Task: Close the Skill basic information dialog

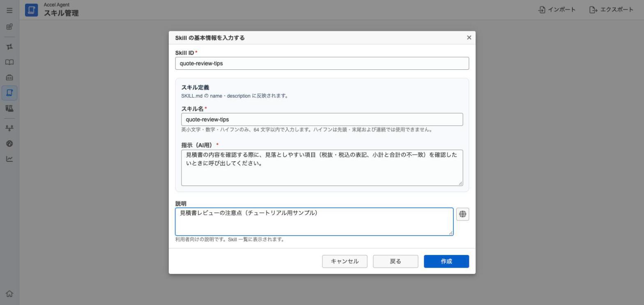Action: [x=469, y=38]
